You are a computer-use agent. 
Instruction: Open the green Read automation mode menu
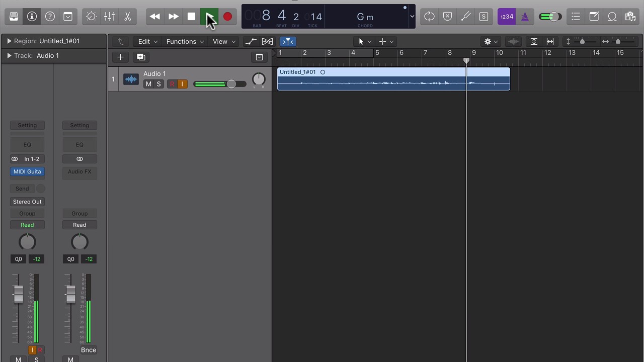(27, 225)
